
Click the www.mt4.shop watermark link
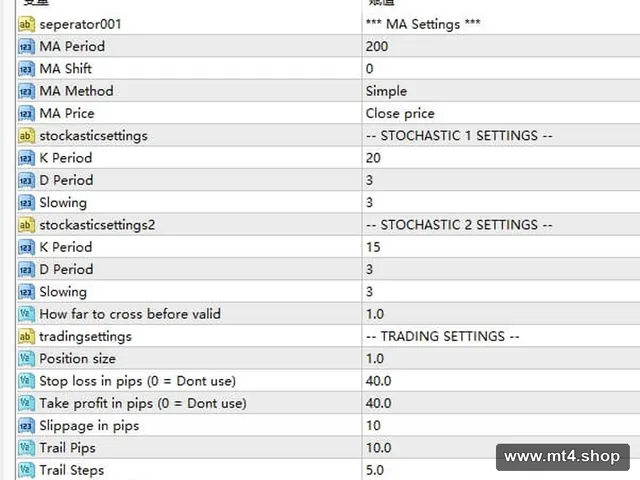click(x=562, y=457)
